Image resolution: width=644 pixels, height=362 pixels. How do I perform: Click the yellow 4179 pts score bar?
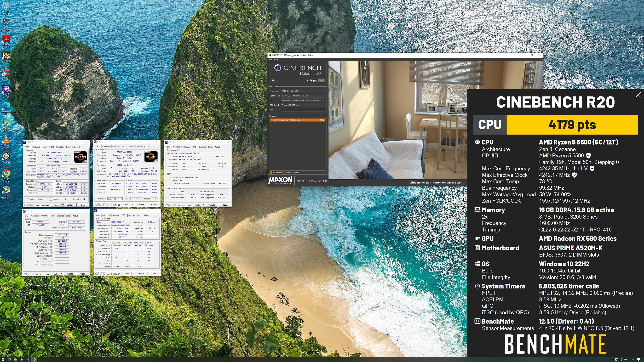(572, 125)
